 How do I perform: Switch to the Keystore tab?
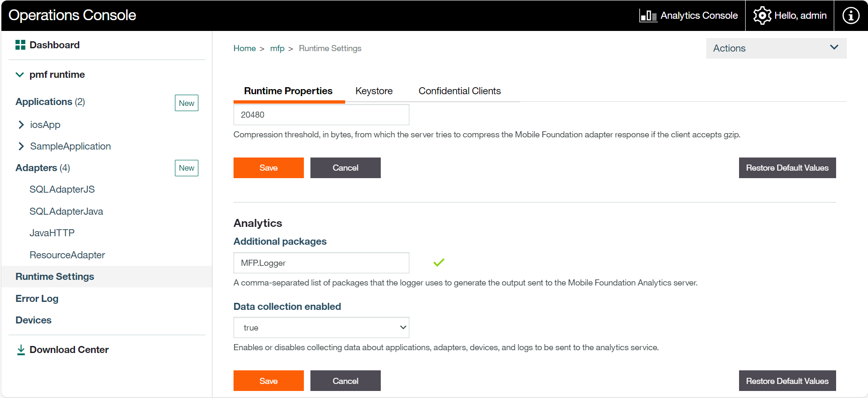tap(374, 91)
